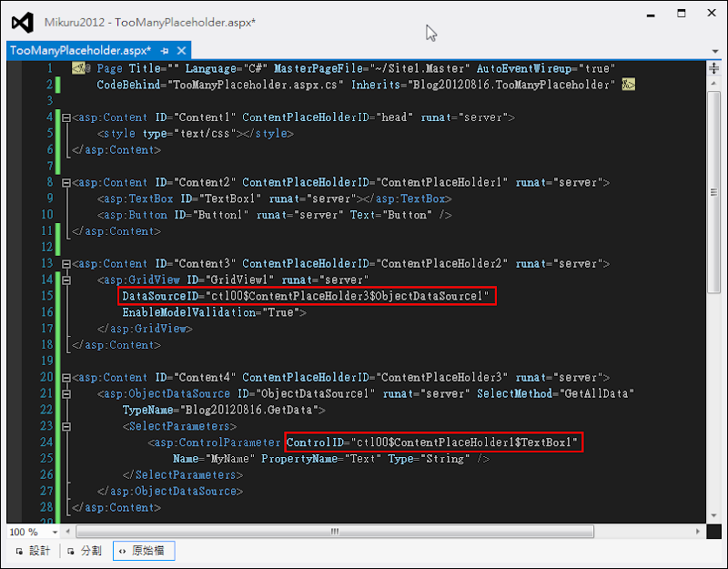Viewport: 728px width, 569px height.
Task: Click the vertical scrollbar down arrow
Action: 713,515
